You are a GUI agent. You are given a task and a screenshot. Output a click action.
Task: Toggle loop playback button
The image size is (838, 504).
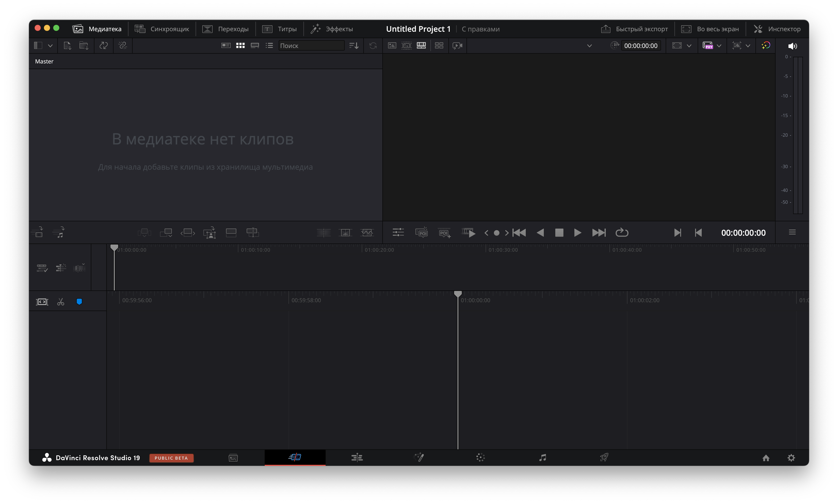point(622,233)
